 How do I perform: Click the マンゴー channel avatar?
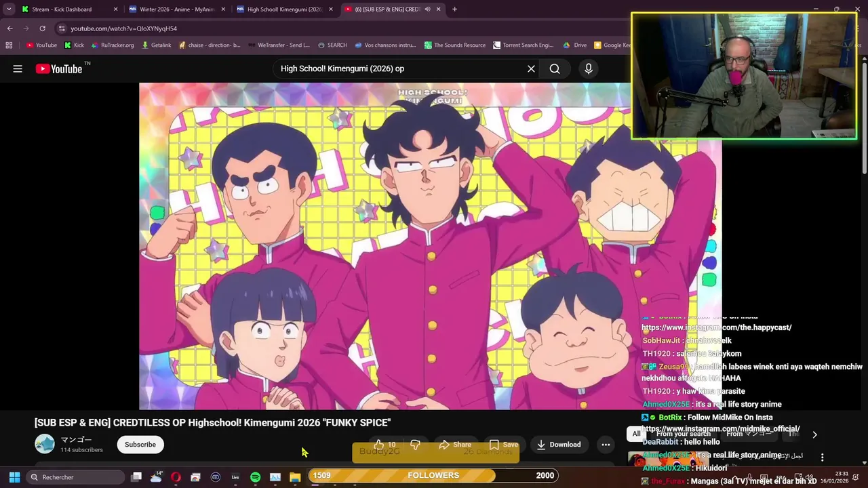pyautogui.click(x=45, y=444)
